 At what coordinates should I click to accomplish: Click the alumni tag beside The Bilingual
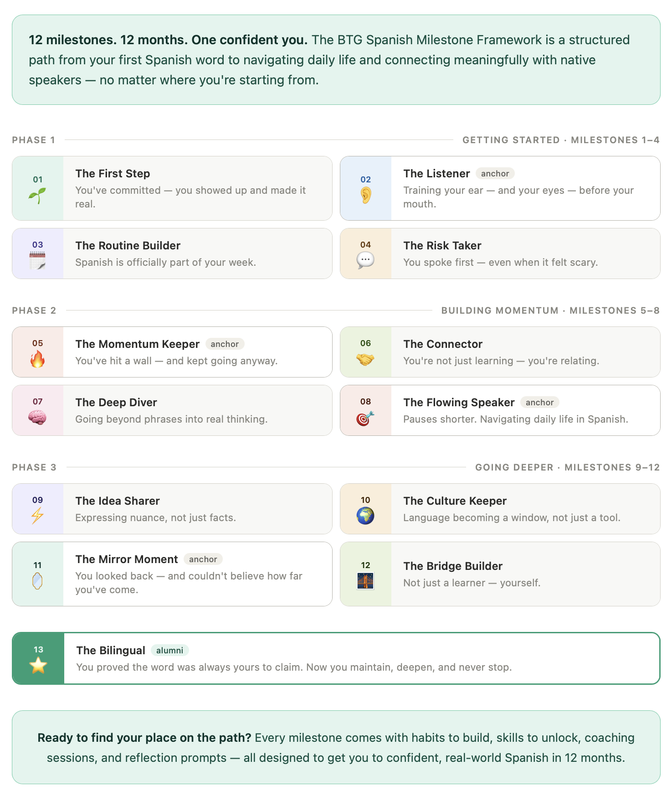click(x=169, y=651)
